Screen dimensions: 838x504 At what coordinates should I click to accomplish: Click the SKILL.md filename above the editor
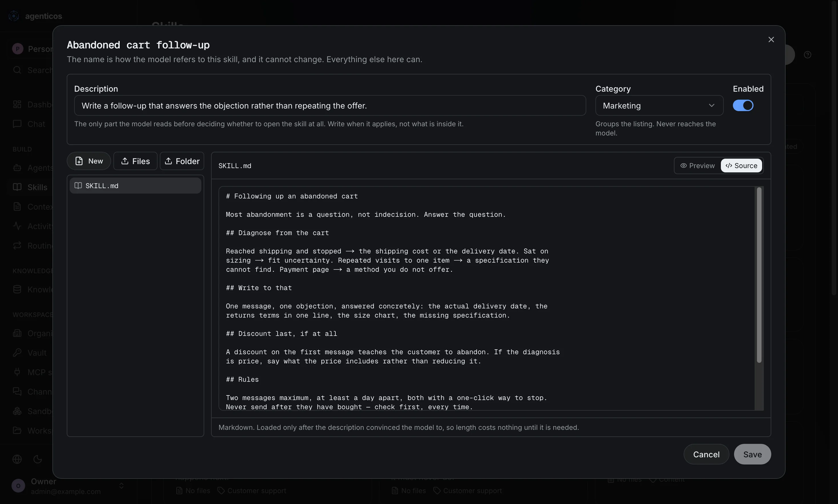coord(235,166)
